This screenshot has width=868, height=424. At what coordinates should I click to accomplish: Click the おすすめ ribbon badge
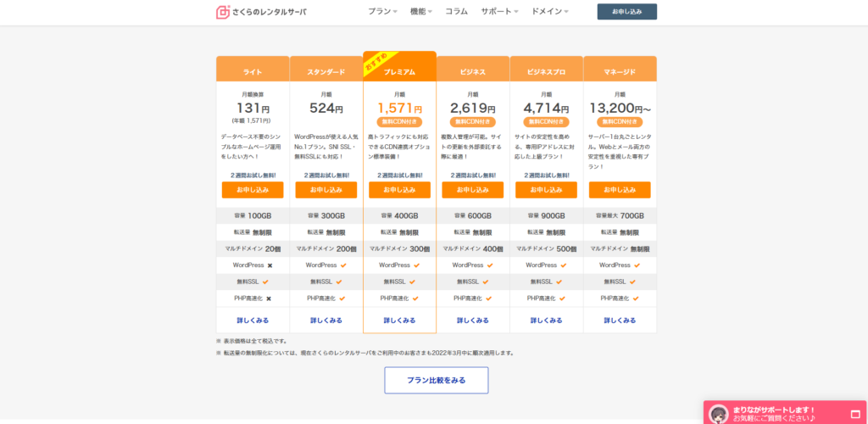click(x=377, y=63)
